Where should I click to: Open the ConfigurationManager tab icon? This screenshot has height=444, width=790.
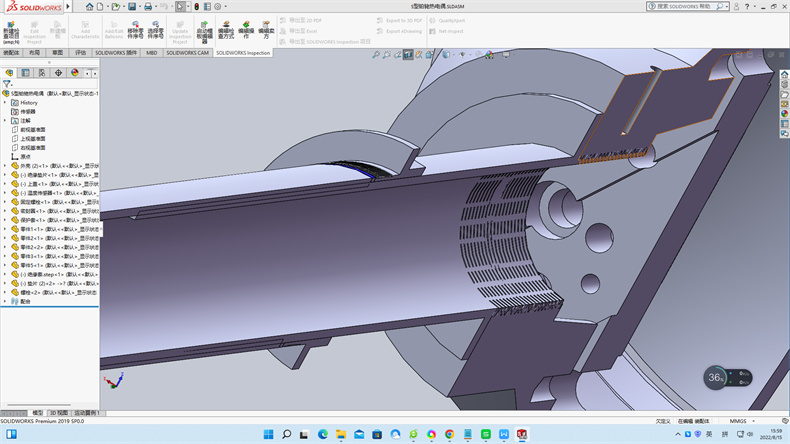(41, 73)
